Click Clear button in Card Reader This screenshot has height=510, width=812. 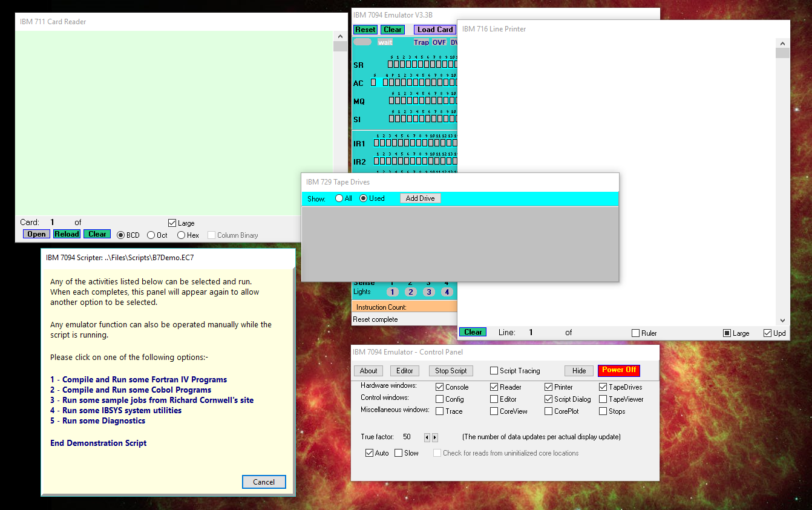coord(97,234)
